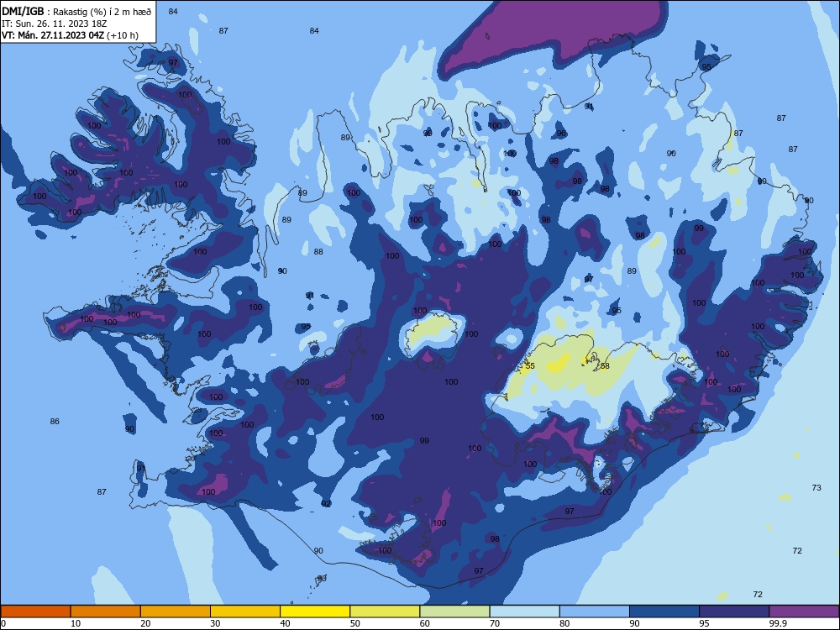Select the orange 10–20 legend color block
This screenshot has width=840, height=630.
(x=106, y=612)
